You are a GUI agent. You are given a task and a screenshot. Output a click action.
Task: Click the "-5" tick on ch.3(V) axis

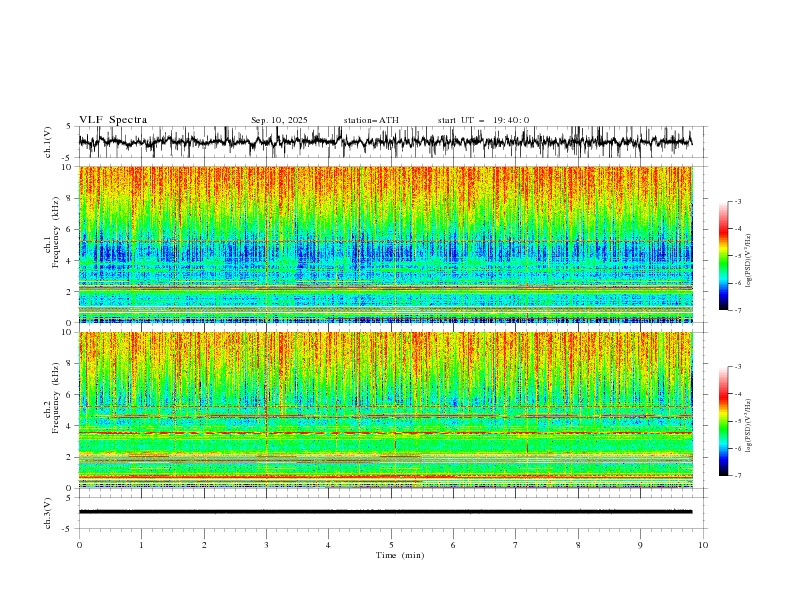(x=67, y=529)
